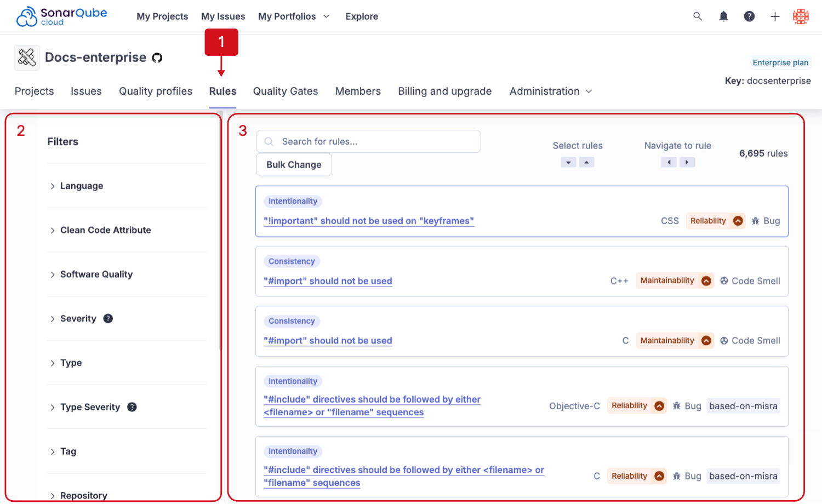Open the notifications bell icon
Image resolution: width=822 pixels, height=504 pixels.
(x=723, y=16)
